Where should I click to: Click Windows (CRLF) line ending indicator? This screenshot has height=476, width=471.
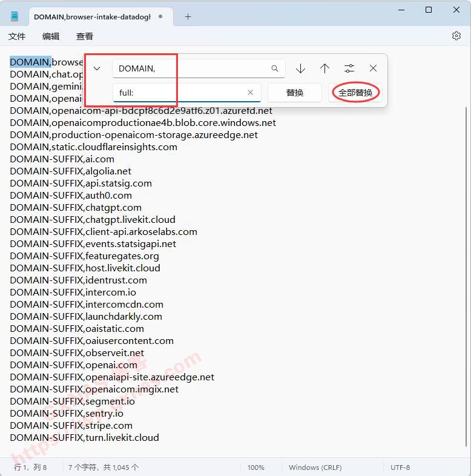[x=315, y=468]
